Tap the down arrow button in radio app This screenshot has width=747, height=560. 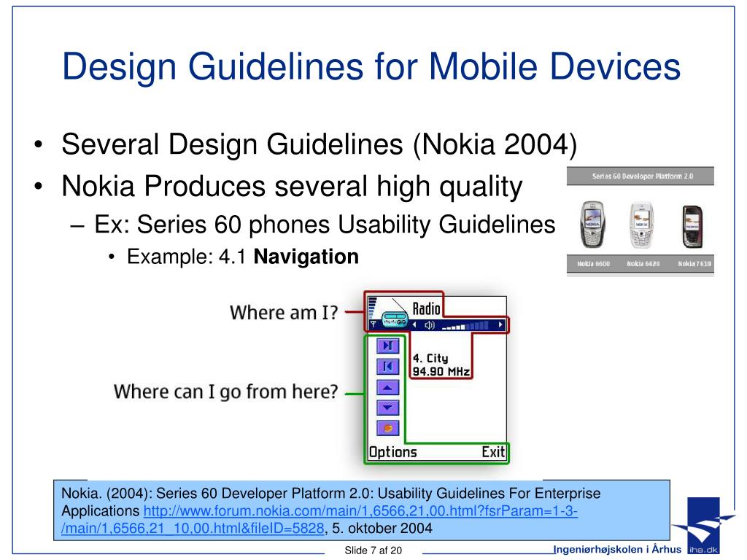tap(388, 408)
